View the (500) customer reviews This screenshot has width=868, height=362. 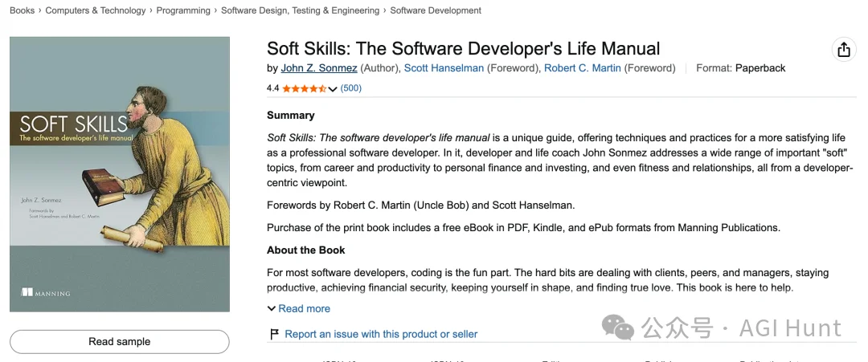[x=351, y=87]
